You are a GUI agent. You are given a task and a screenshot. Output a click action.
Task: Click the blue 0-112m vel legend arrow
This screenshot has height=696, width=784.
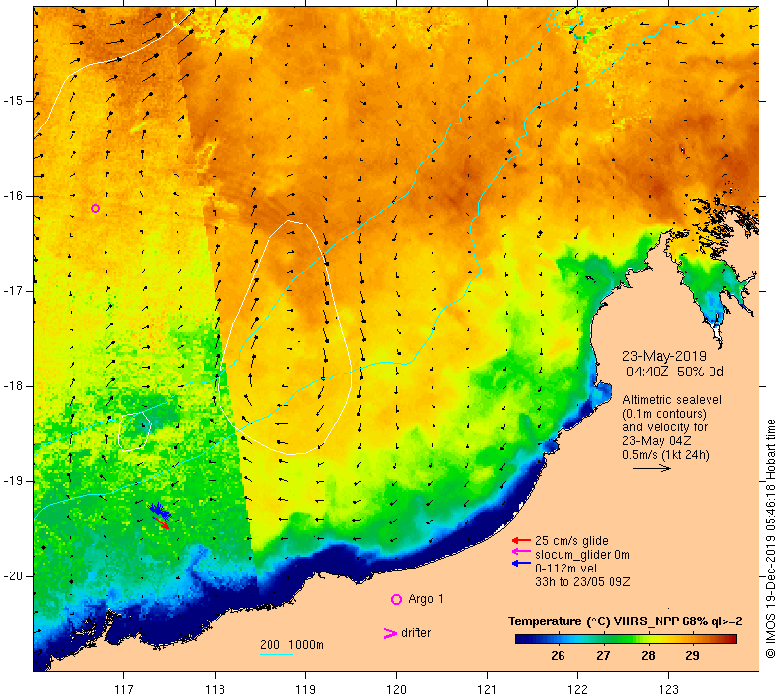click(521, 564)
